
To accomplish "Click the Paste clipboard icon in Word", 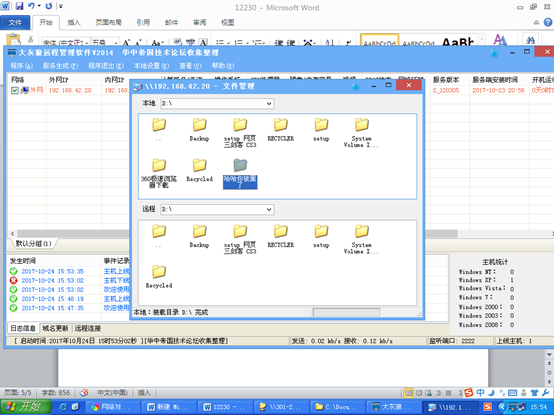I will pos(13,39).
